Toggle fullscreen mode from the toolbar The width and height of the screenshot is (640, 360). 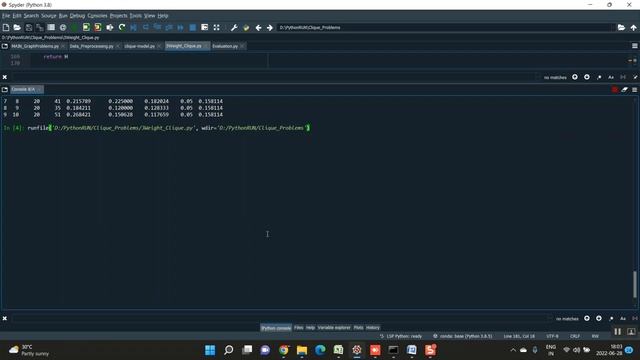(x=216, y=27)
